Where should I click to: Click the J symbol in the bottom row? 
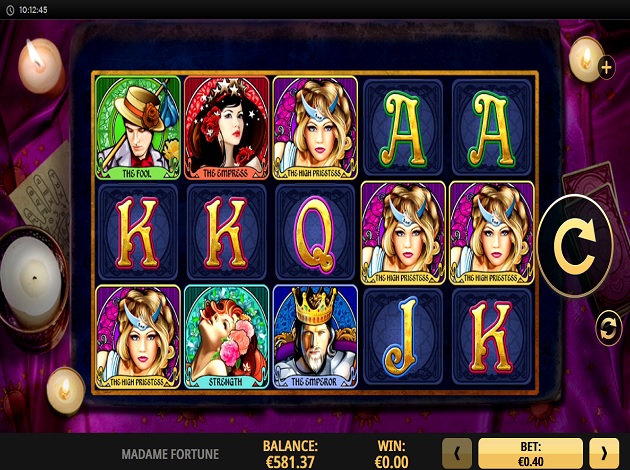(403, 336)
